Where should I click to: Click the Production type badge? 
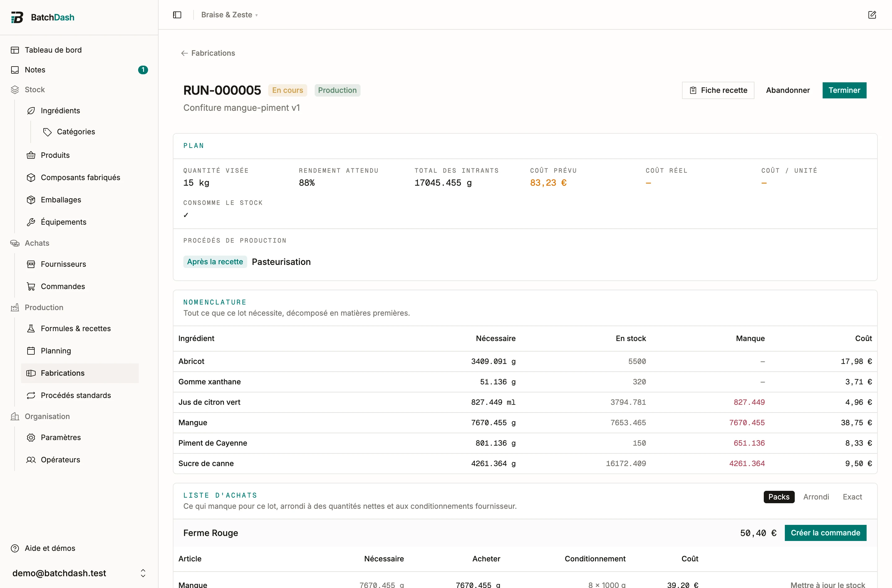(337, 90)
